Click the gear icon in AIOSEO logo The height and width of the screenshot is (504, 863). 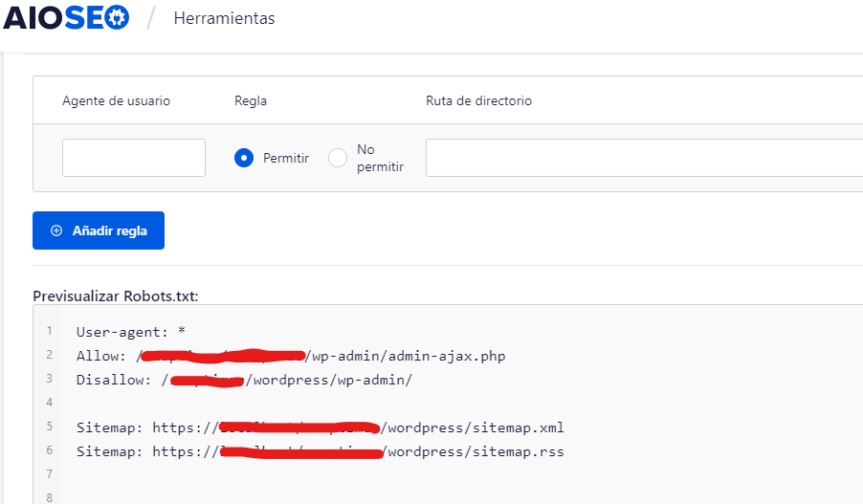[117, 18]
